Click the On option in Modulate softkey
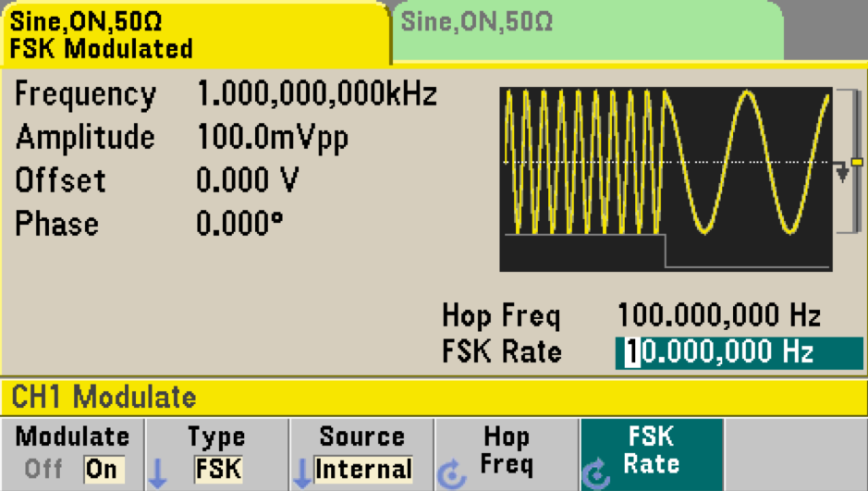Viewport: 868px width, 491px height. tap(104, 470)
